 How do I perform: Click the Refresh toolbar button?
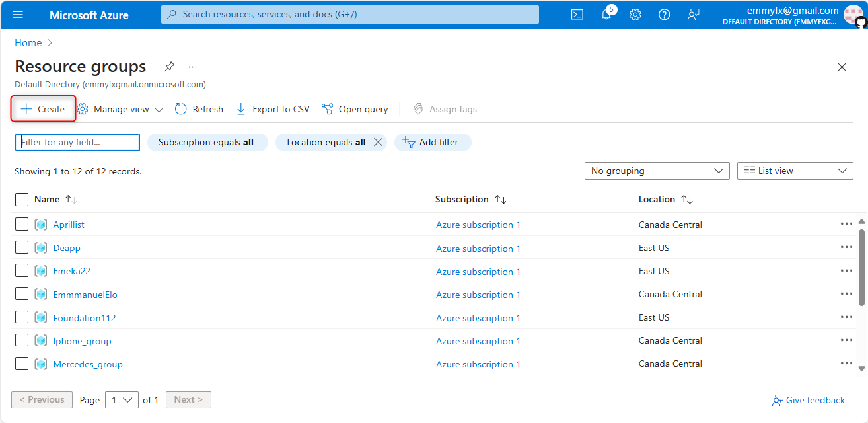pyautogui.click(x=199, y=109)
